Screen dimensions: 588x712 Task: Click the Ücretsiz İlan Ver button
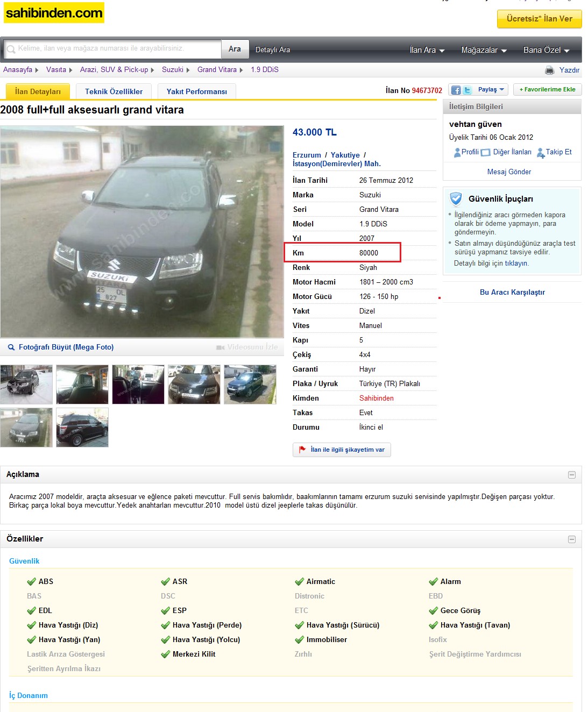540,19
